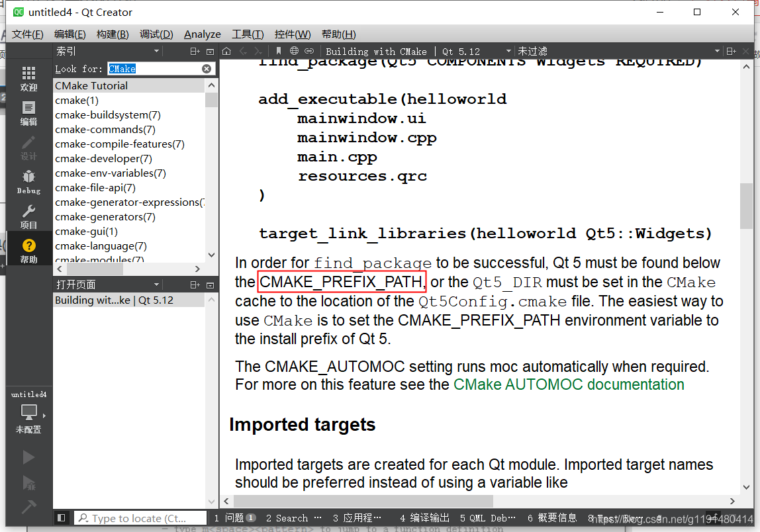This screenshot has height=532, width=760.
Task: Open untitled4 kit selector monitor icon
Action: [x=28, y=412]
